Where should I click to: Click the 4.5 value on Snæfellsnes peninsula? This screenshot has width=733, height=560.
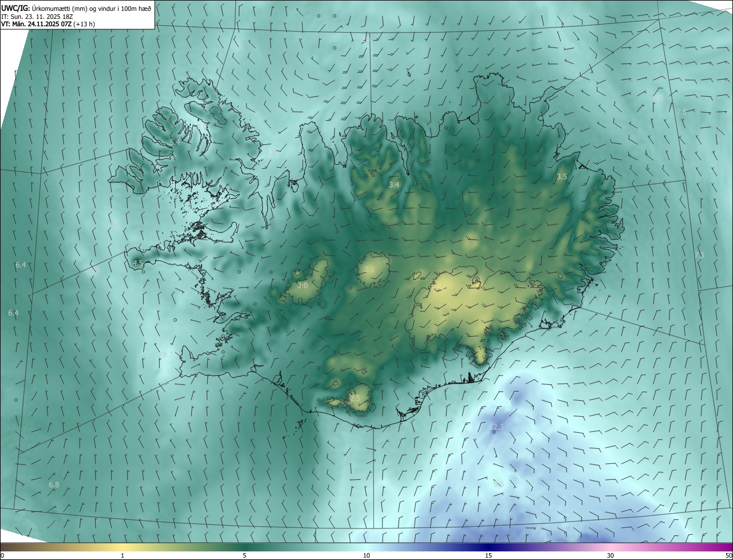point(138,263)
